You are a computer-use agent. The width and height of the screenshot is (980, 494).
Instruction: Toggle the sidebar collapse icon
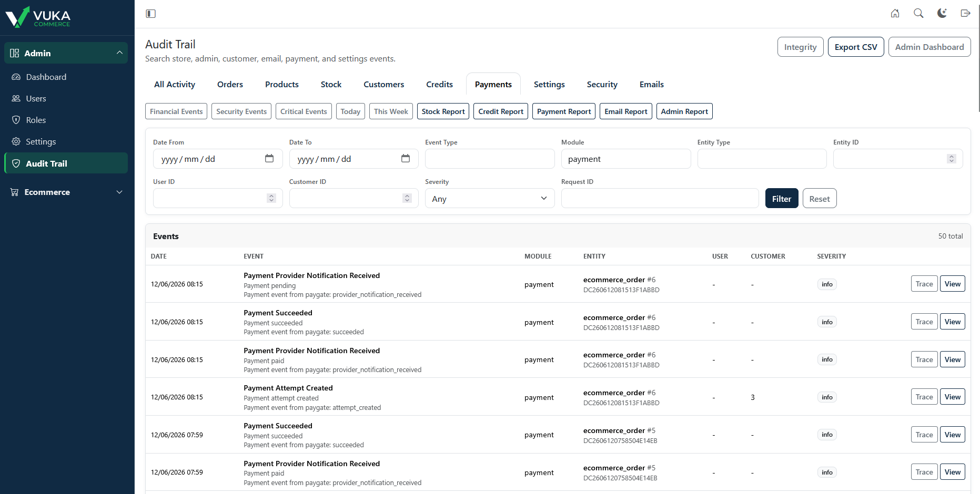point(150,14)
